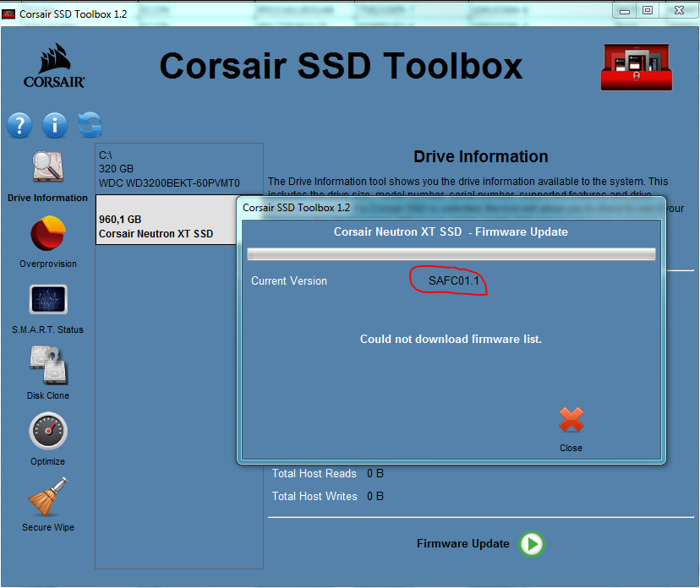700x588 pixels.
Task: Select the C:\ 320 GB WDC drive entry
Action: 179,169
